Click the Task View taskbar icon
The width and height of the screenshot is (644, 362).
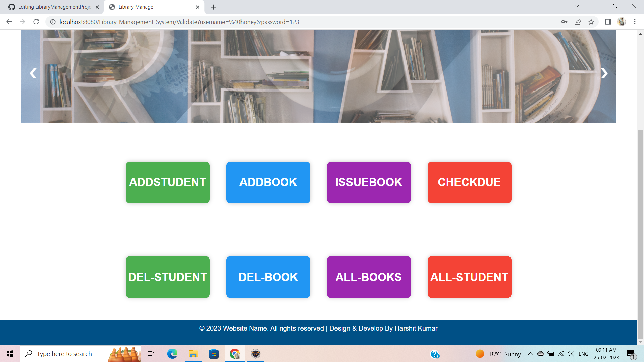click(x=151, y=354)
